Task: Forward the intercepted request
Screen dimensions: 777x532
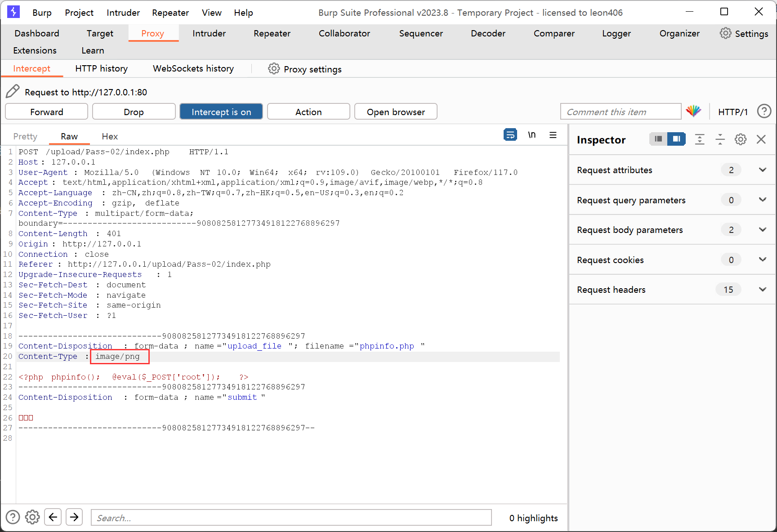Action: pyautogui.click(x=47, y=112)
